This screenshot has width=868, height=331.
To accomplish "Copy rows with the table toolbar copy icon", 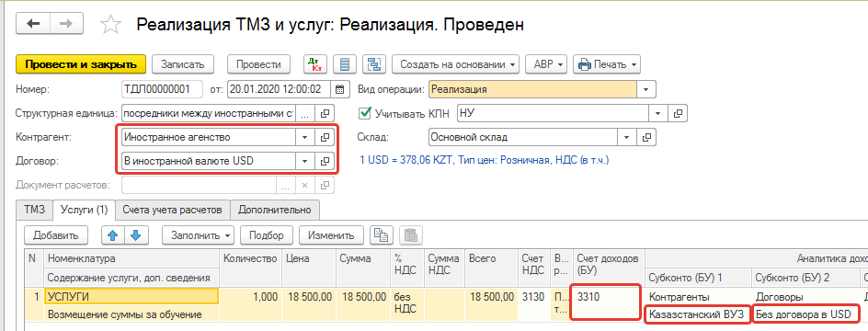I will click(x=381, y=234).
